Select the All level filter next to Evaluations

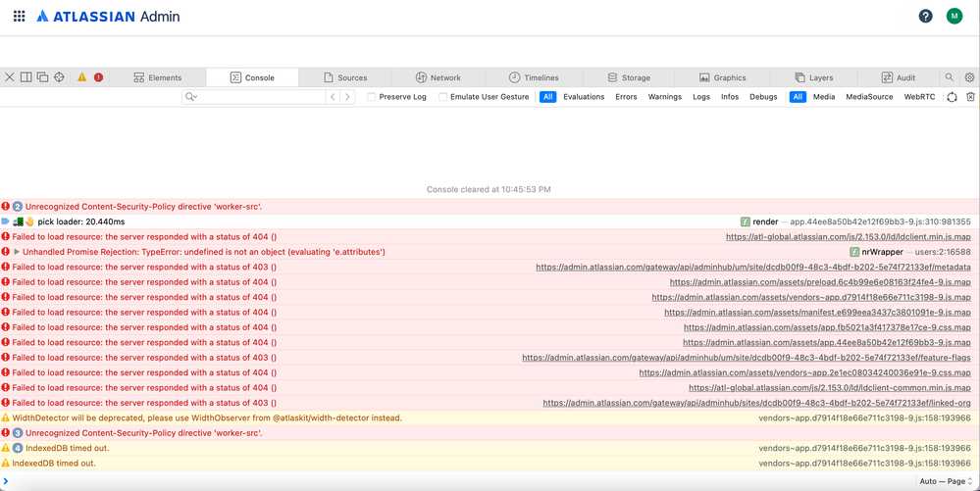coord(548,97)
